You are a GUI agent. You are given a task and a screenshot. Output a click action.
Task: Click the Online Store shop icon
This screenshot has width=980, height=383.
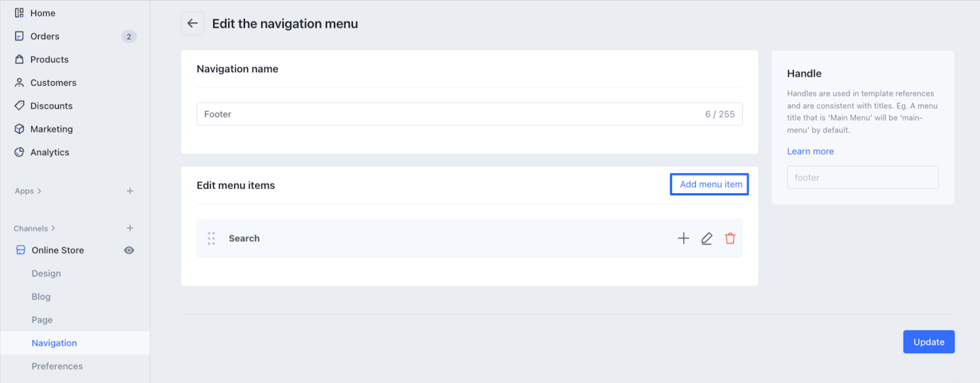pyautogui.click(x=21, y=250)
